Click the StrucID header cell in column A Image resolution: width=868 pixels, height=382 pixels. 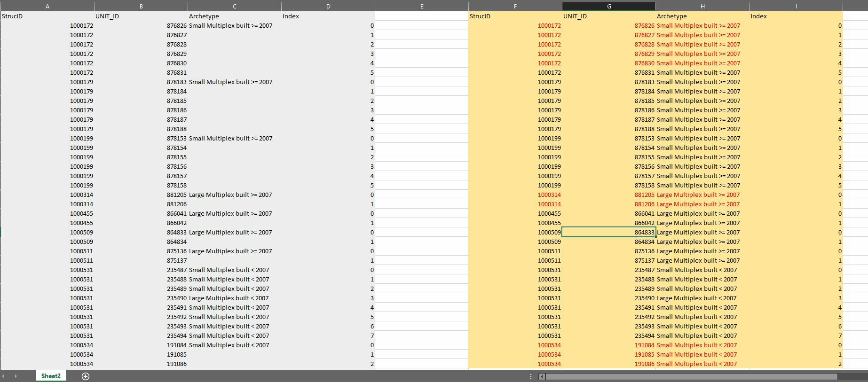click(47, 16)
